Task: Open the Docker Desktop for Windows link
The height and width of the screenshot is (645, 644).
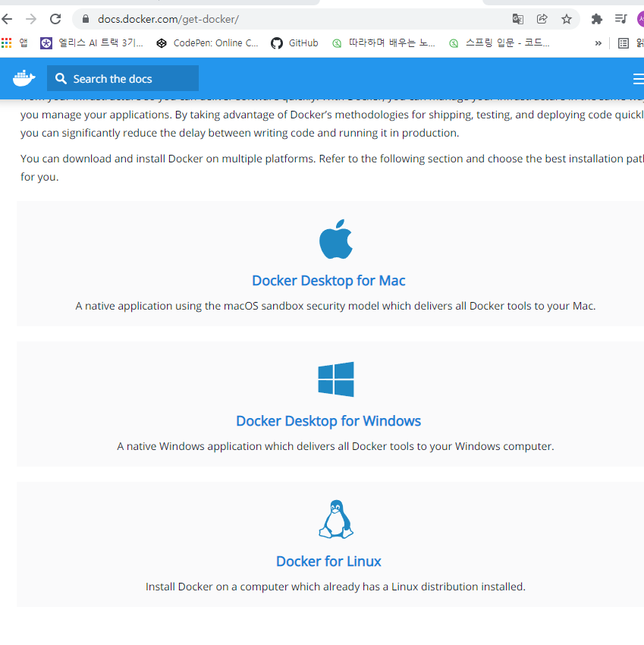Action: [x=328, y=421]
